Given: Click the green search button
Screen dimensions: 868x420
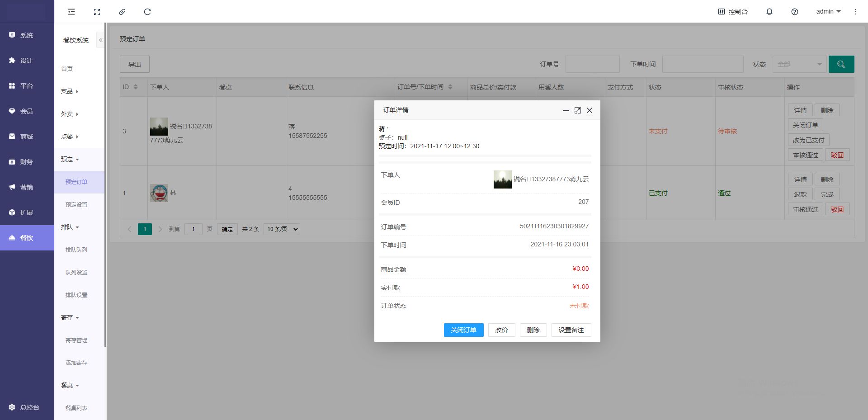Looking at the screenshot, I should click(x=841, y=64).
